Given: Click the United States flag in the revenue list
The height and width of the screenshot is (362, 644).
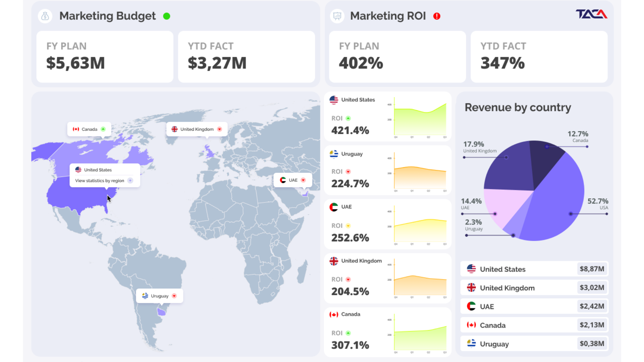Looking at the screenshot, I should coord(471,269).
